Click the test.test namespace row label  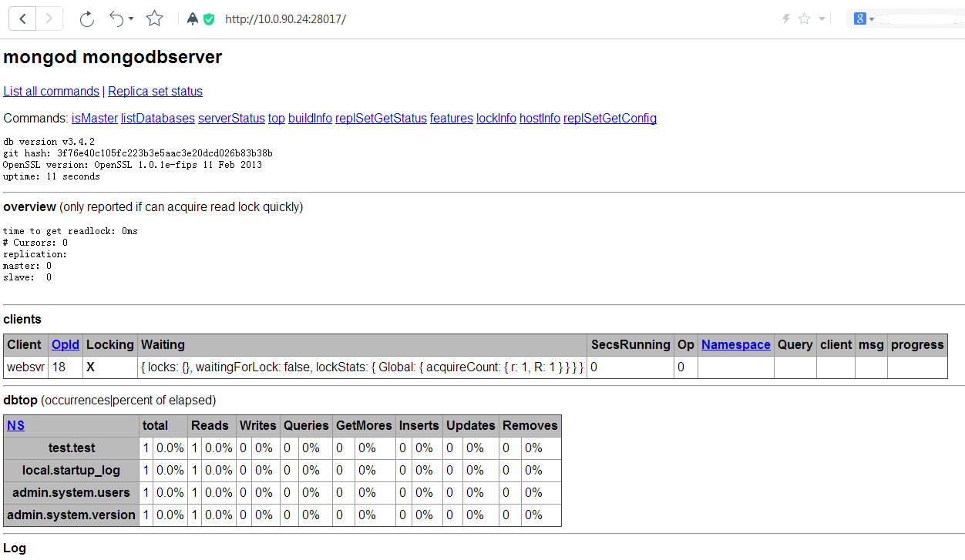(72, 448)
